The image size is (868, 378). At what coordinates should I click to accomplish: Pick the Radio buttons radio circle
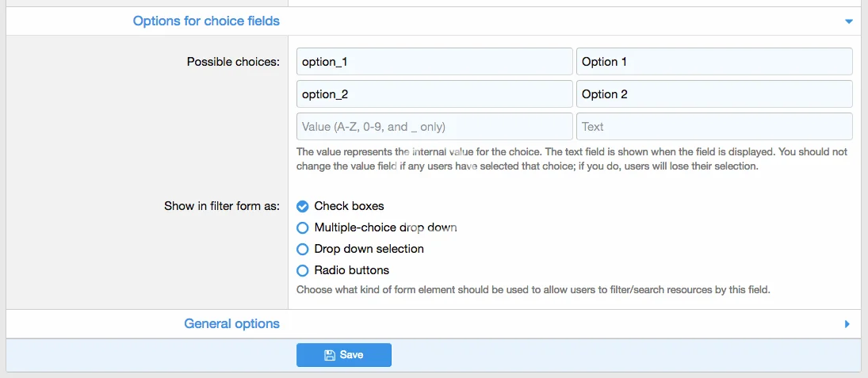click(302, 270)
